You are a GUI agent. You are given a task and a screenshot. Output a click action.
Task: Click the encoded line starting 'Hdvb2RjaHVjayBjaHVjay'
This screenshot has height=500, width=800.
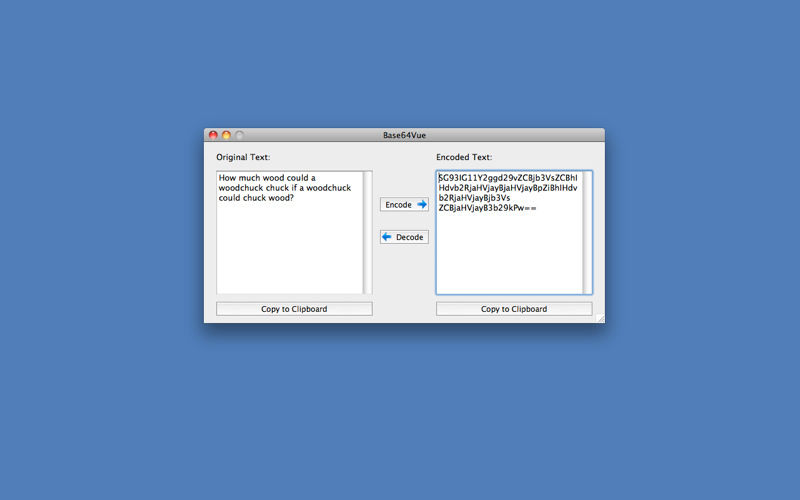pyautogui.click(x=508, y=188)
